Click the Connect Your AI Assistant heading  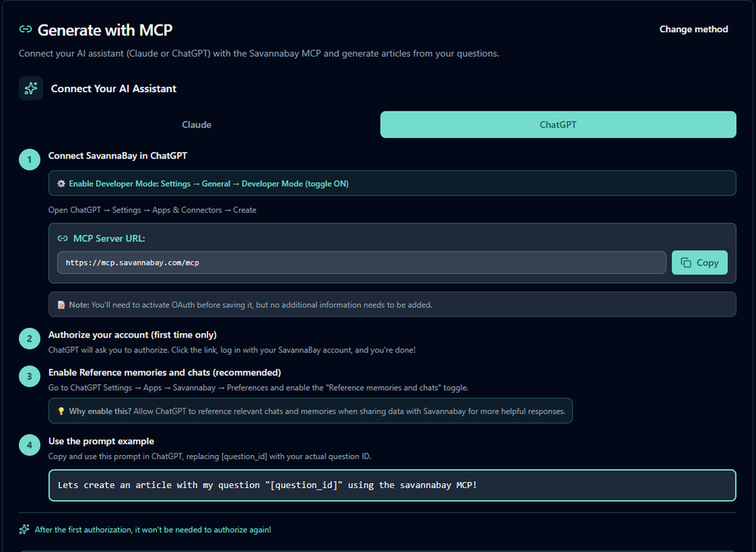click(x=113, y=89)
